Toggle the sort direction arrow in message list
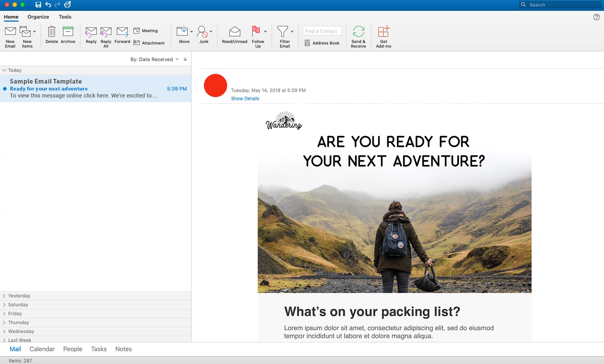This screenshot has height=364, width=604. click(185, 59)
